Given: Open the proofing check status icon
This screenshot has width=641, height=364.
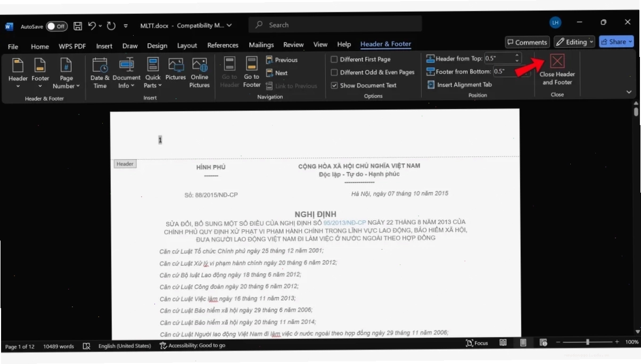Looking at the screenshot, I should pos(86,346).
